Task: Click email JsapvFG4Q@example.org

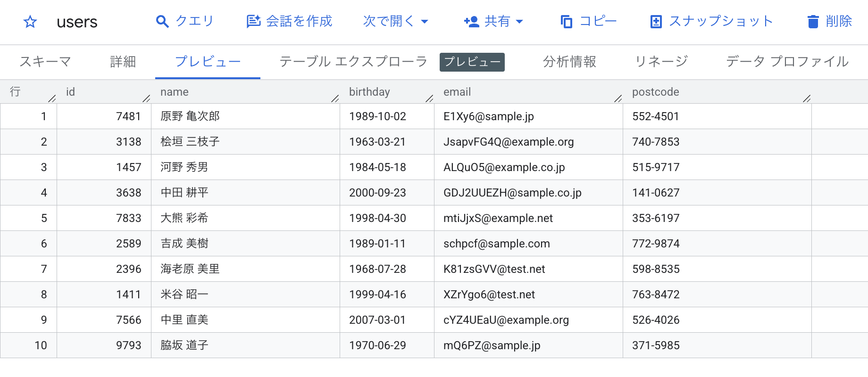Action: coord(509,142)
